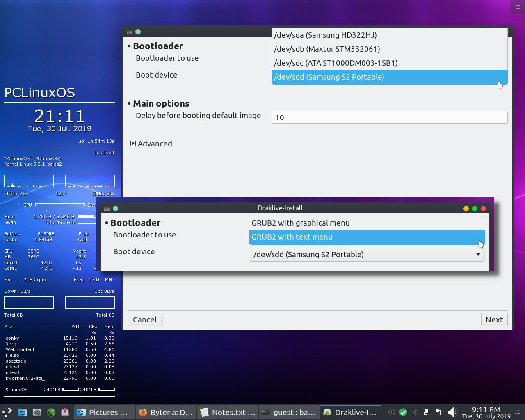Open the Bluetooth system tray icon
Viewport: 525px width, 420px height.
[415, 412]
